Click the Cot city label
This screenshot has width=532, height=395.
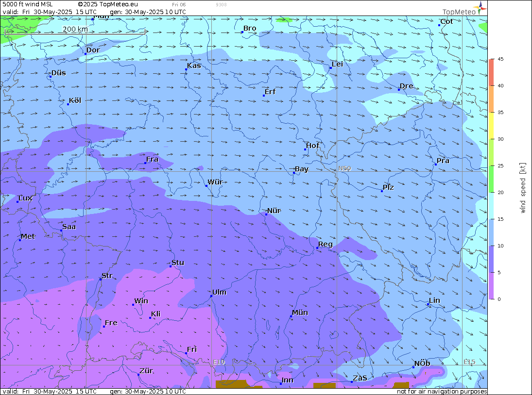(446, 21)
